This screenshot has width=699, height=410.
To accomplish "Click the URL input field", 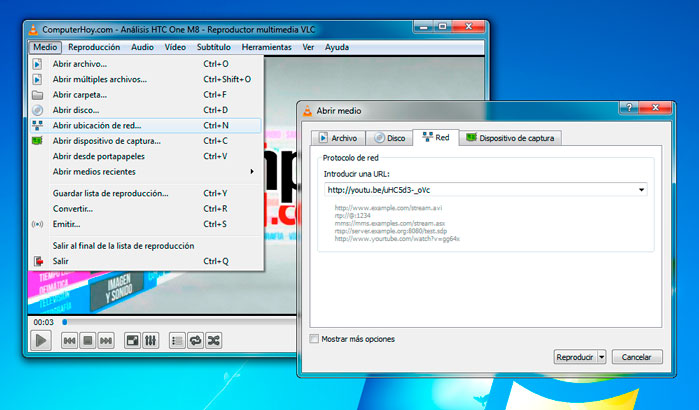I will click(485, 190).
